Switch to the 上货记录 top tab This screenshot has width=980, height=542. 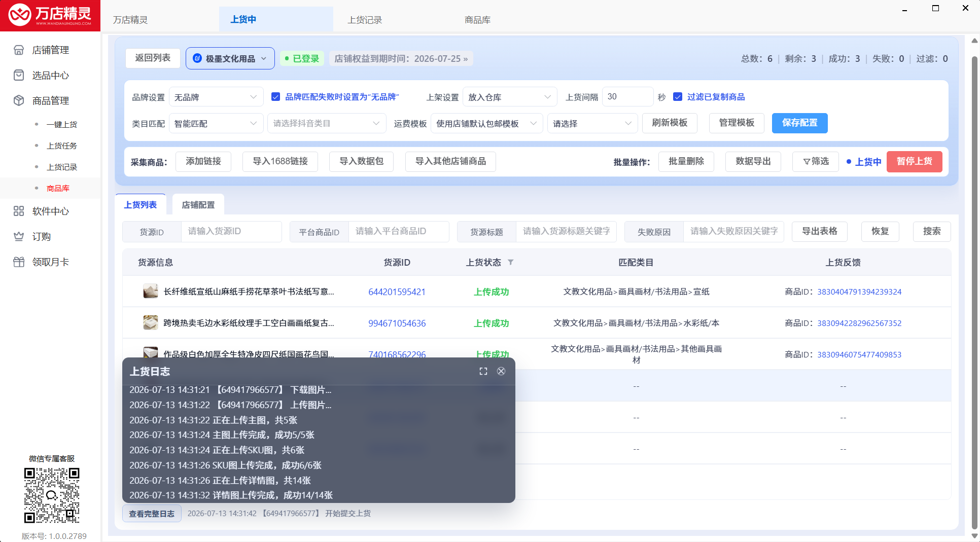pyautogui.click(x=365, y=20)
